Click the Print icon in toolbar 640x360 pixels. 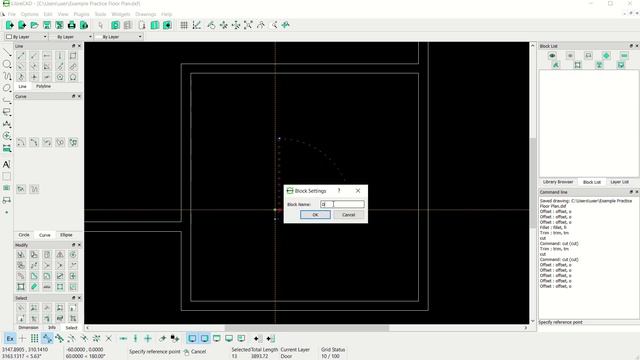(x=72, y=25)
